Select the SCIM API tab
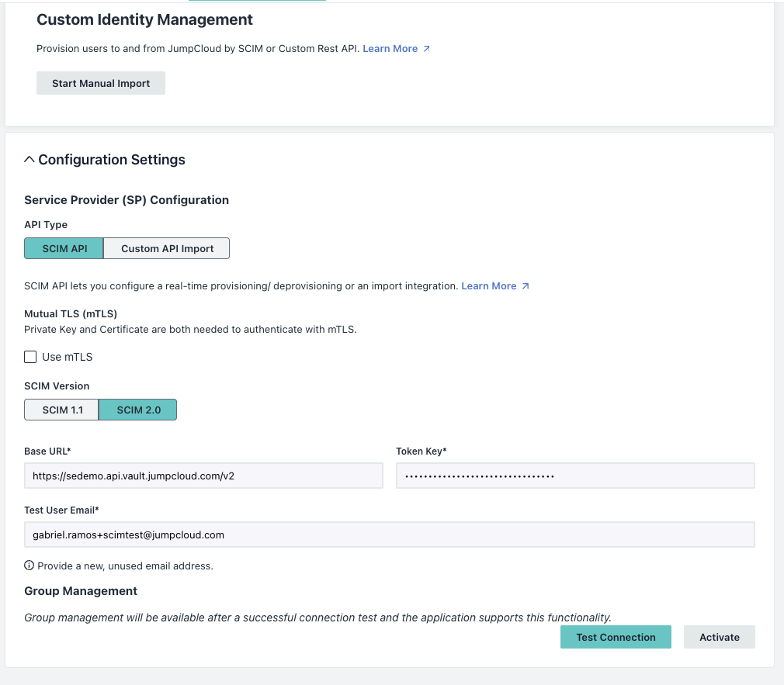 click(x=63, y=247)
